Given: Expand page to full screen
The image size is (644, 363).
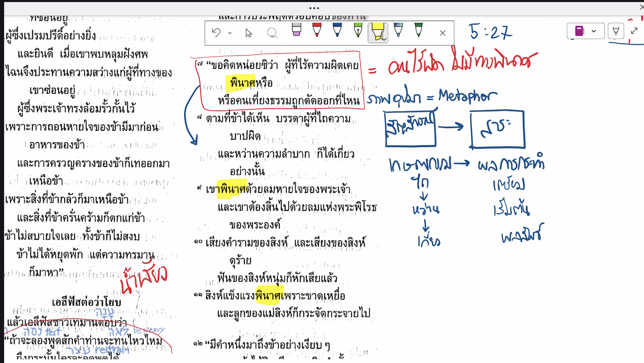Looking at the screenshot, I should tap(634, 31).
